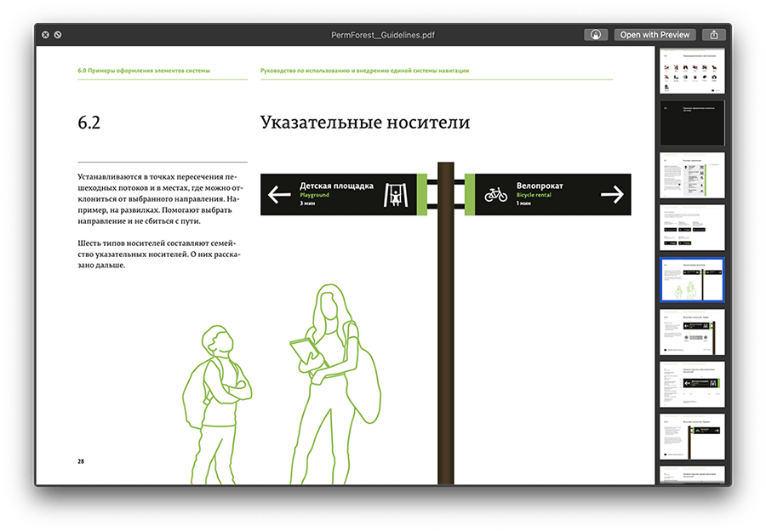The width and height of the screenshot is (766, 532).
Task: Click the playground swing icon on the sign
Action: pos(395,195)
